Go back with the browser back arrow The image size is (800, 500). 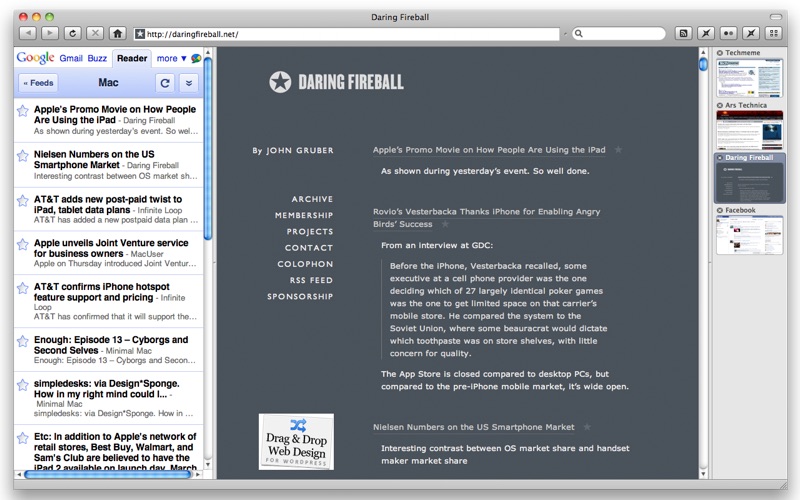click(28, 34)
